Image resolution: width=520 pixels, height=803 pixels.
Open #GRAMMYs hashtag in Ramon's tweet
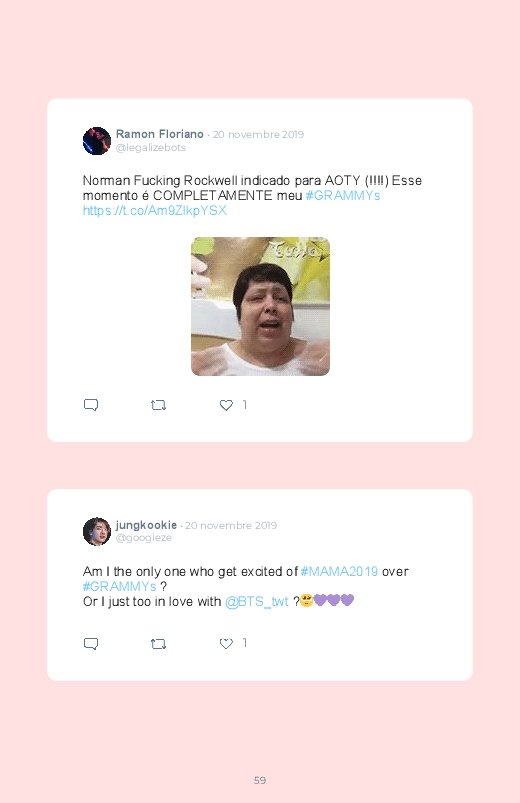click(343, 196)
